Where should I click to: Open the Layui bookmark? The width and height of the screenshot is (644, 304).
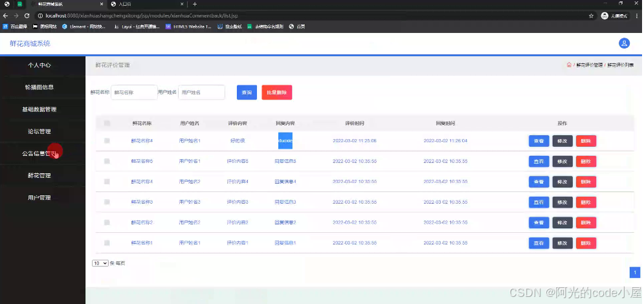point(137,27)
